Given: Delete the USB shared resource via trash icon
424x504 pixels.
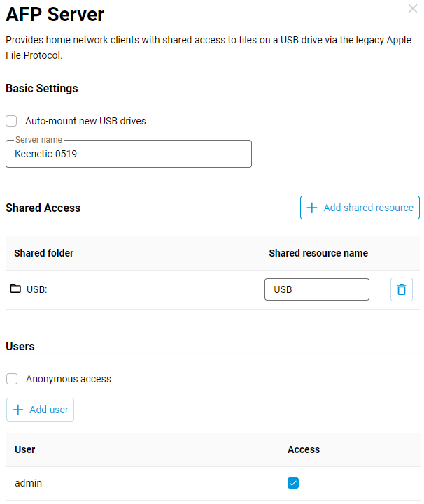Looking at the screenshot, I should point(401,289).
